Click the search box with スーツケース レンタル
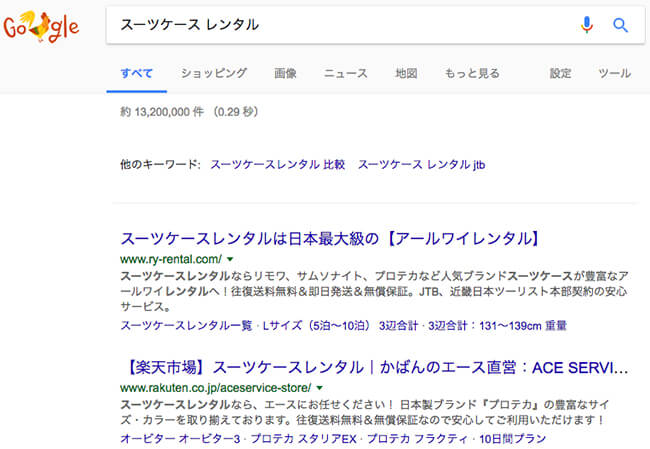 (x=375, y=25)
